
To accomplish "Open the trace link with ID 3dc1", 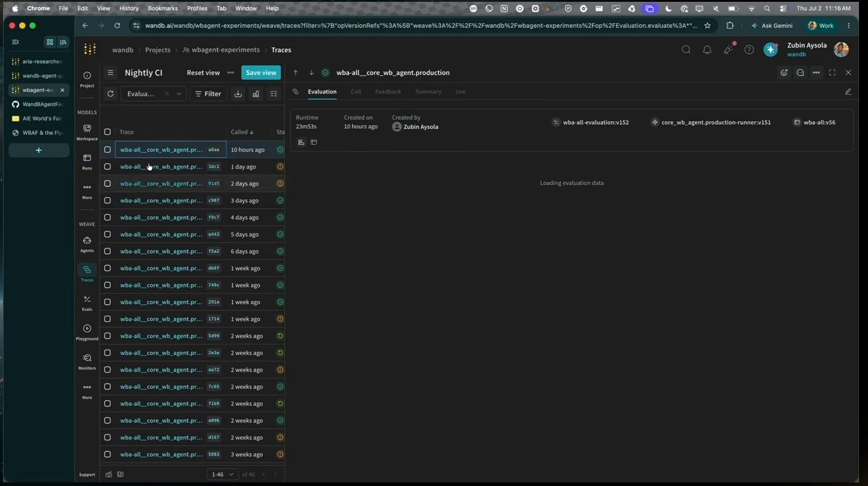I will [x=161, y=166].
